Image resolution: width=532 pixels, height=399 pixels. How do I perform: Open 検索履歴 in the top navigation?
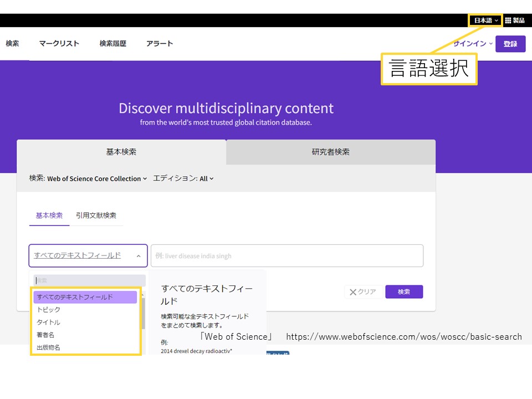[x=113, y=44]
